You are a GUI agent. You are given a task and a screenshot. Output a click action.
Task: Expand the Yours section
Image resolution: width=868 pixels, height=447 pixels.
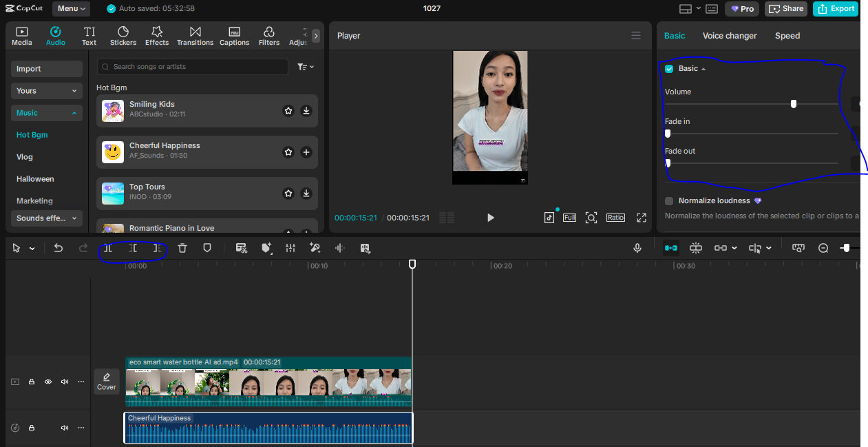click(x=47, y=91)
